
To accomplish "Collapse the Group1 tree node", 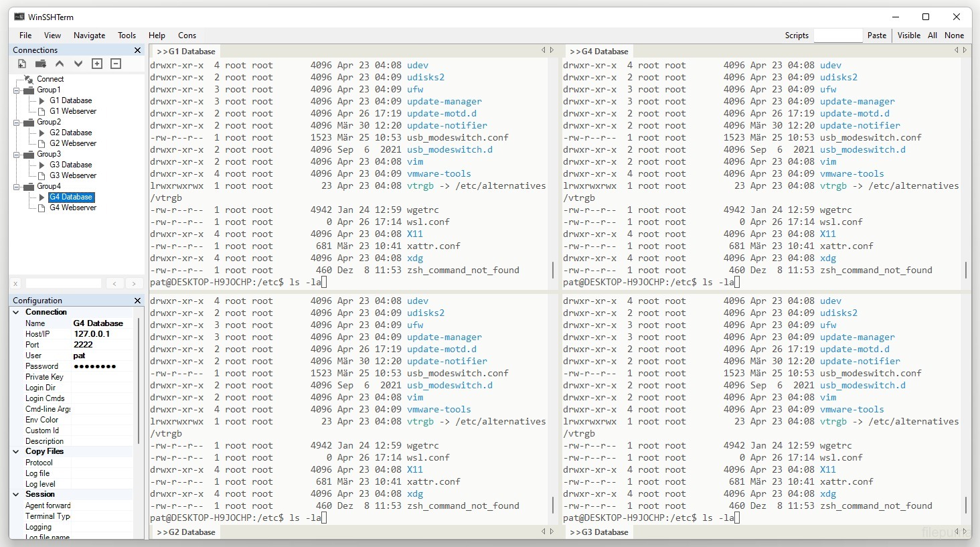I will (17, 90).
